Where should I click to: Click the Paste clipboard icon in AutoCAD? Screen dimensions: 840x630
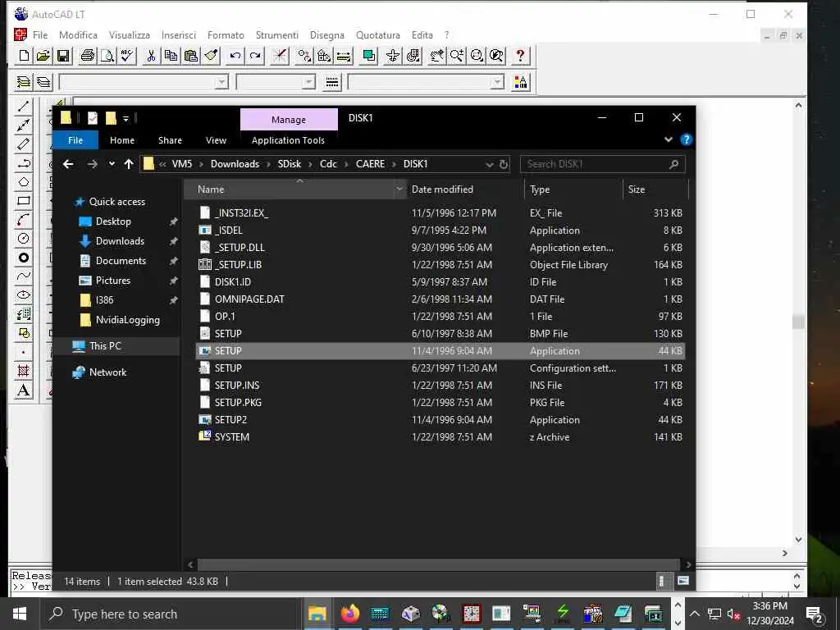(190, 56)
